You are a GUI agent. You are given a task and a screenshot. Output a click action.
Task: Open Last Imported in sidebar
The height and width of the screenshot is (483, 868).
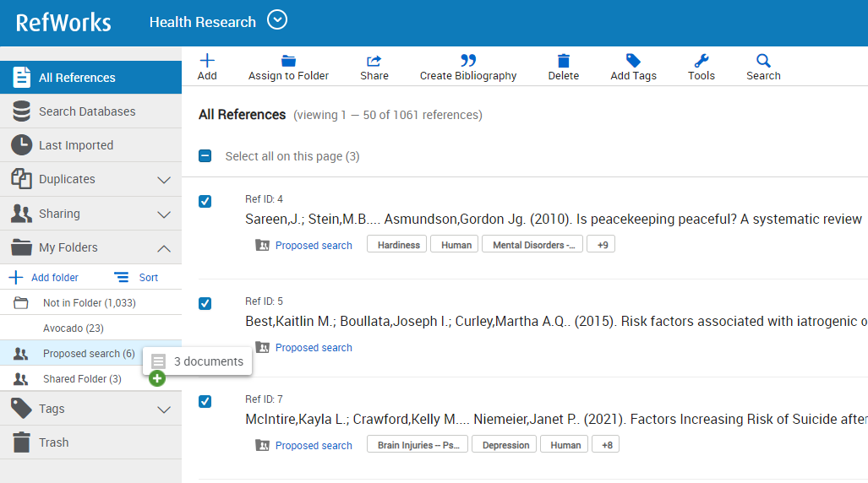pos(90,145)
